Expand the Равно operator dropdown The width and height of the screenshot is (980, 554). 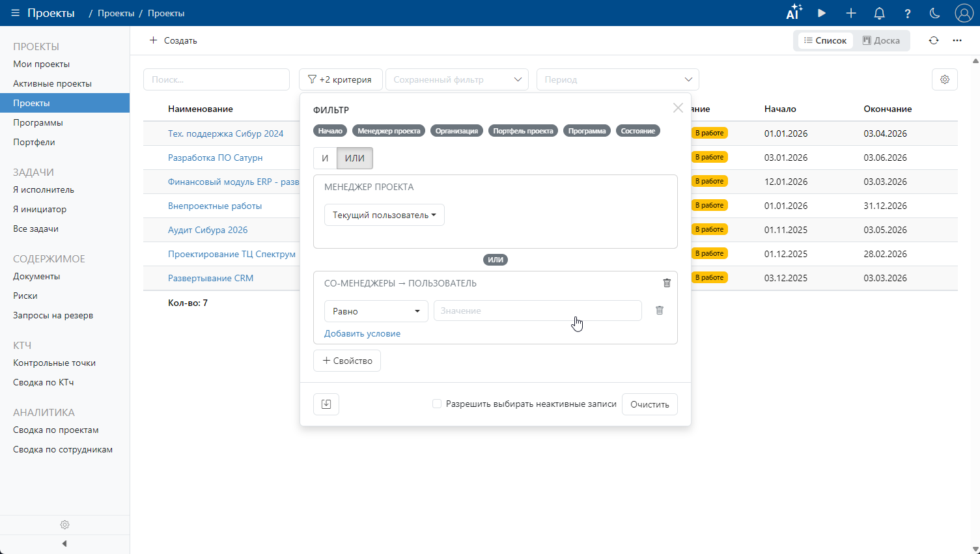(376, 311)
